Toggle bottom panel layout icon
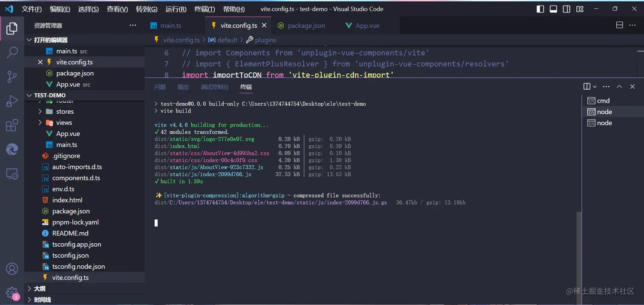Viewport: 644px width, 305px height. [x=553, y=9]
